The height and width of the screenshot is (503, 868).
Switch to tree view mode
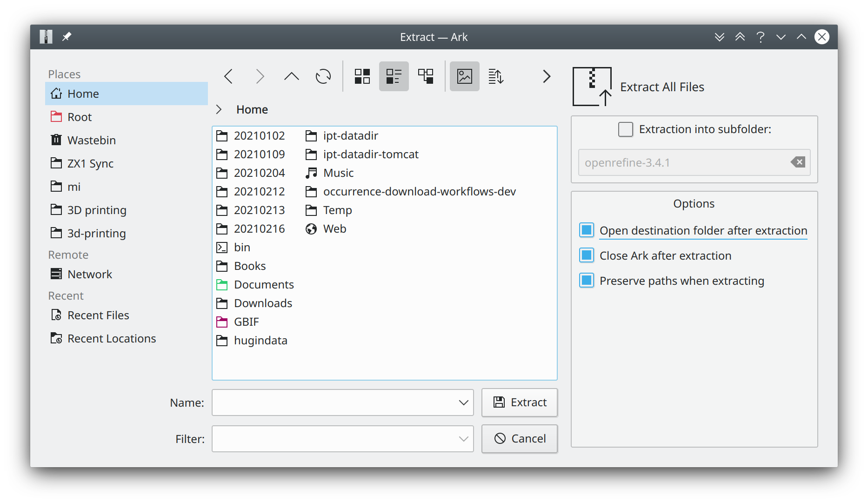click(x=426, y=76)
